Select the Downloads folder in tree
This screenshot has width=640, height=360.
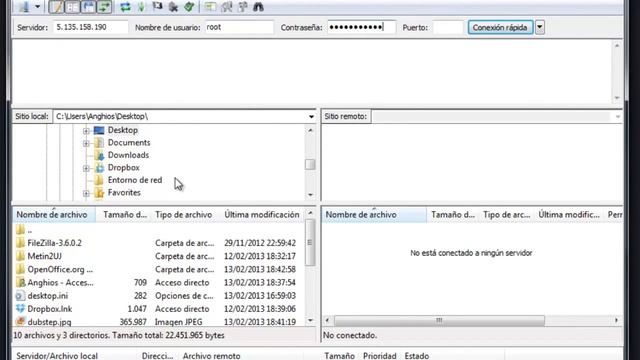(128, 155)
